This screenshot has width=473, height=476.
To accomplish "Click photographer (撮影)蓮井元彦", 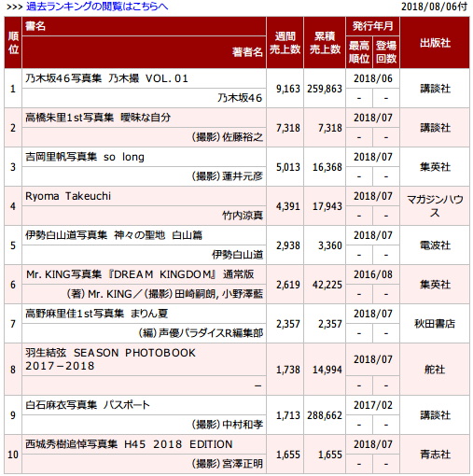I will [227, 176].
